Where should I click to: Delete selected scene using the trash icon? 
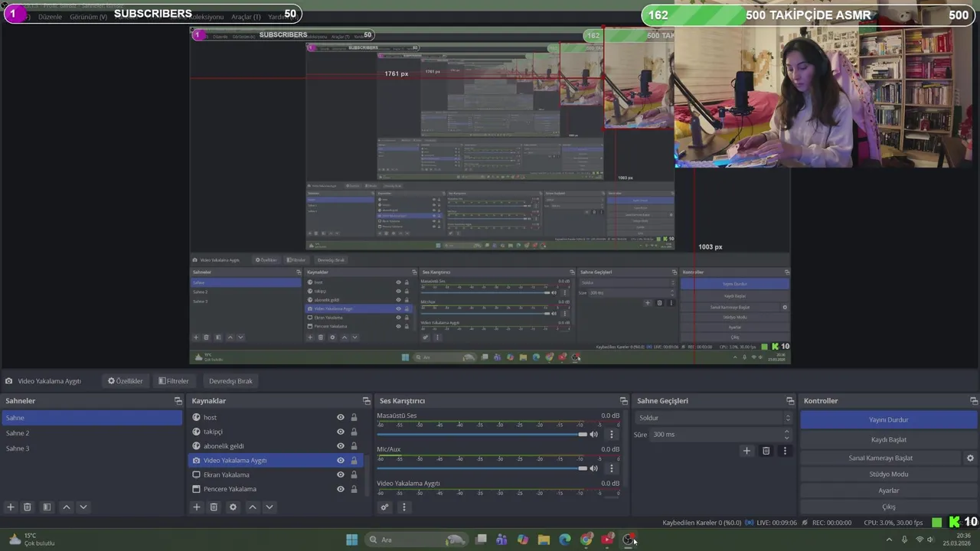coord(28,507)
